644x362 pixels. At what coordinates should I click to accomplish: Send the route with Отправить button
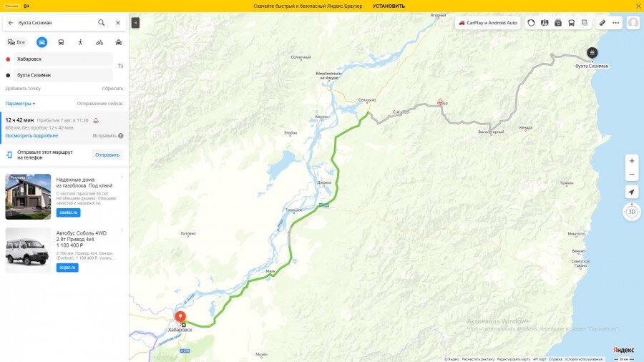coord(107,155)
